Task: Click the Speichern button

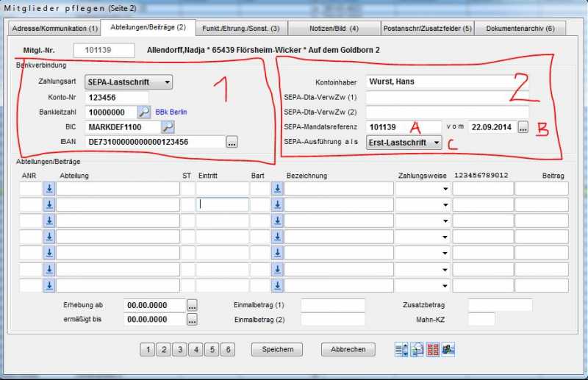Action: point(278,350)
